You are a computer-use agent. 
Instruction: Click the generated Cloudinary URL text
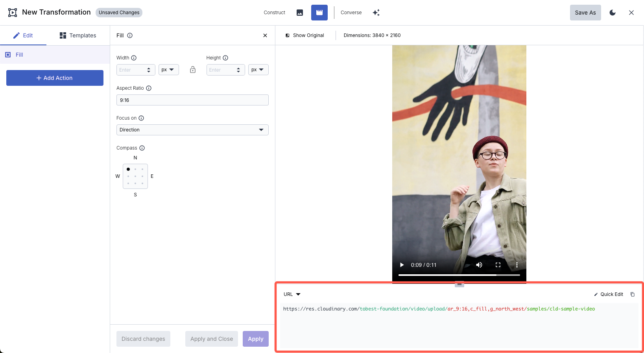pyautogui.click(x=439, y=309)
